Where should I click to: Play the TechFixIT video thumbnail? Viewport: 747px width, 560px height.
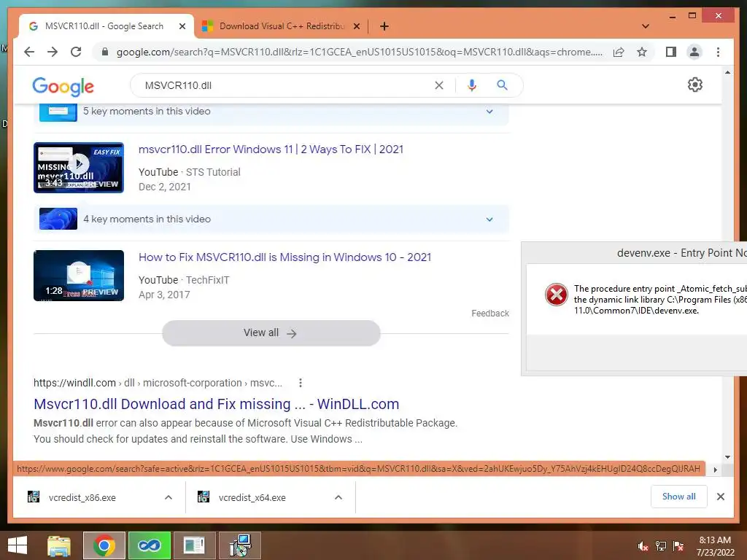[x=79, y=276]
